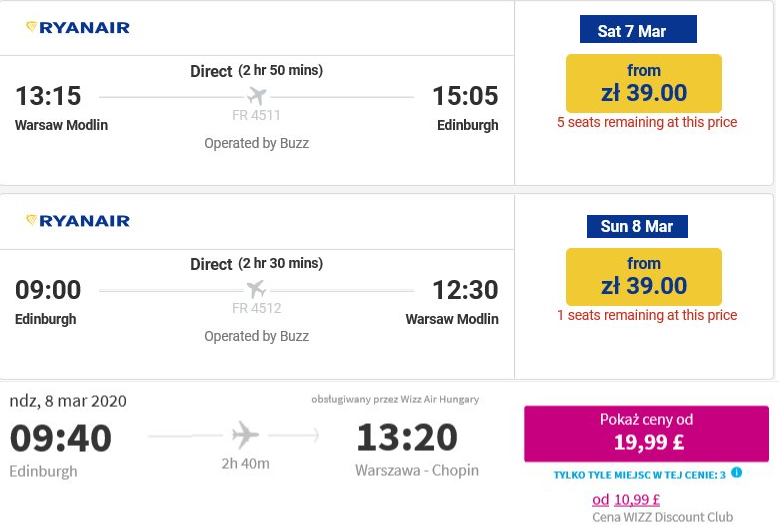
Task: Click the 12:30 Warsaw Modlin arrival time
Action: pyautogui.click(x=465, y=290)
